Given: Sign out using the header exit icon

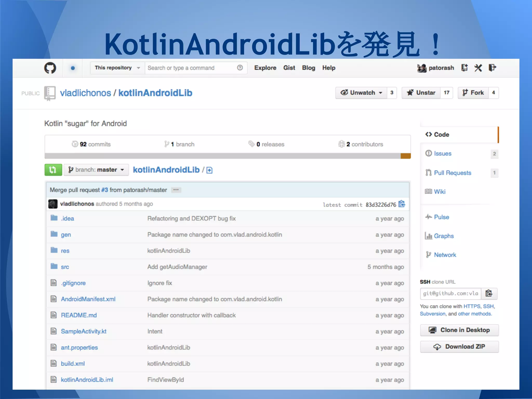Looking at the screenshot, I should 492,68.
